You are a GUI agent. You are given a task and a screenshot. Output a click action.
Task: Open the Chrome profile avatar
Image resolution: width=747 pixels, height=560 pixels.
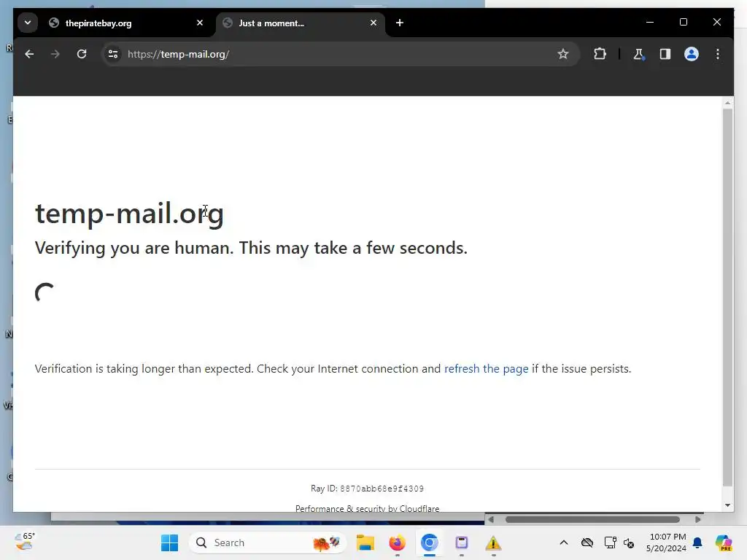pyautogui.click(x=692, y=54)
